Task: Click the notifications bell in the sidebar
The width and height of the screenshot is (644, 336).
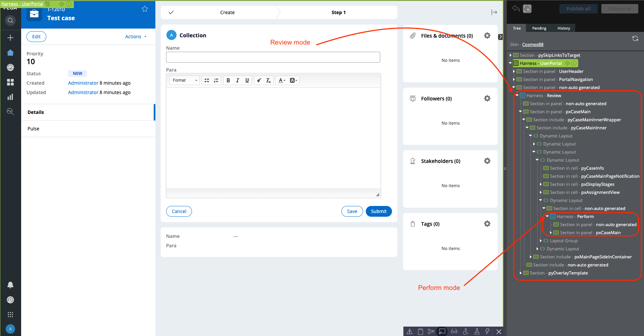Action: click(x=10, y=285)
